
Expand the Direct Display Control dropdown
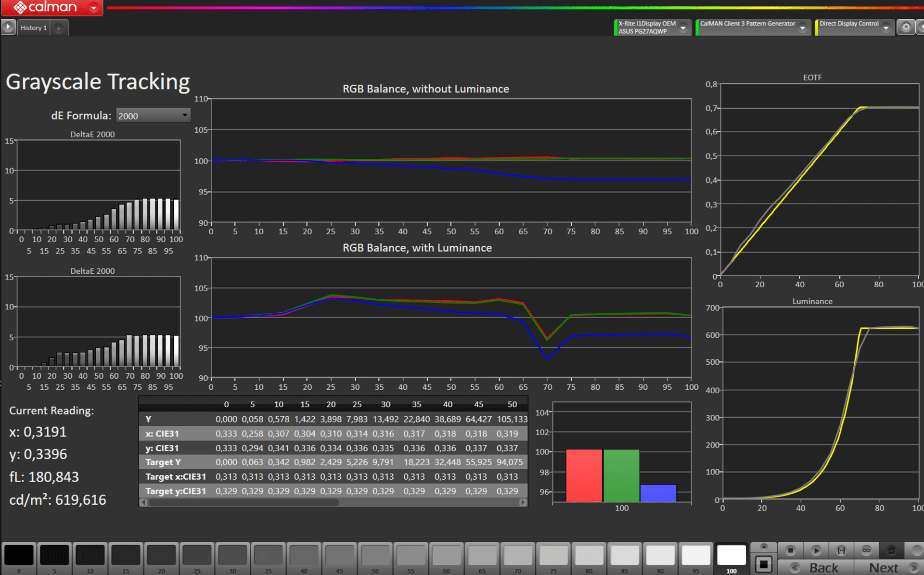[x=885, y=28]
